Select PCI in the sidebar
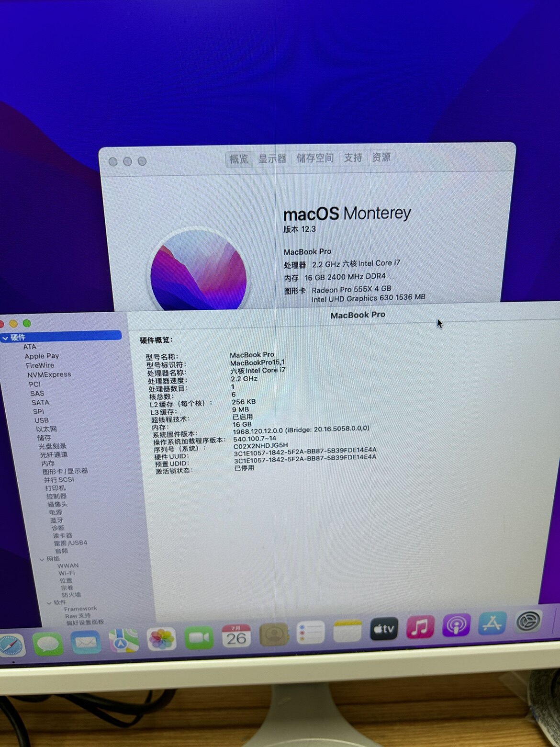 34,384
